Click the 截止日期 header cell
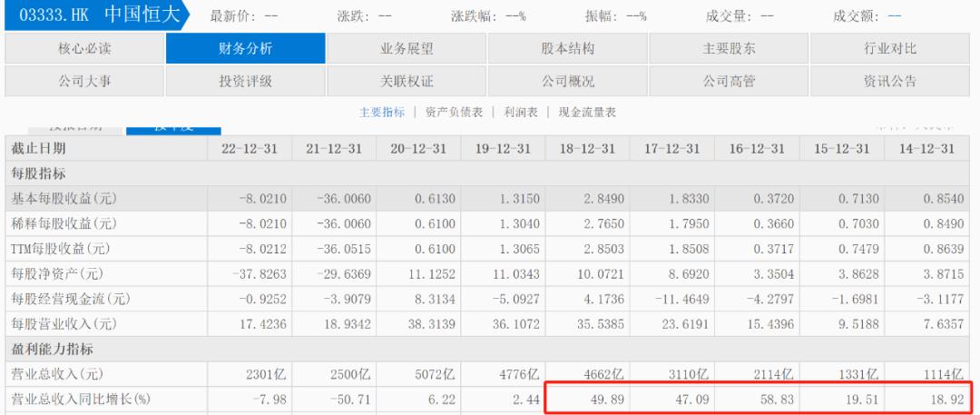The height and width of the screenshot is (415, 980). 106,149
